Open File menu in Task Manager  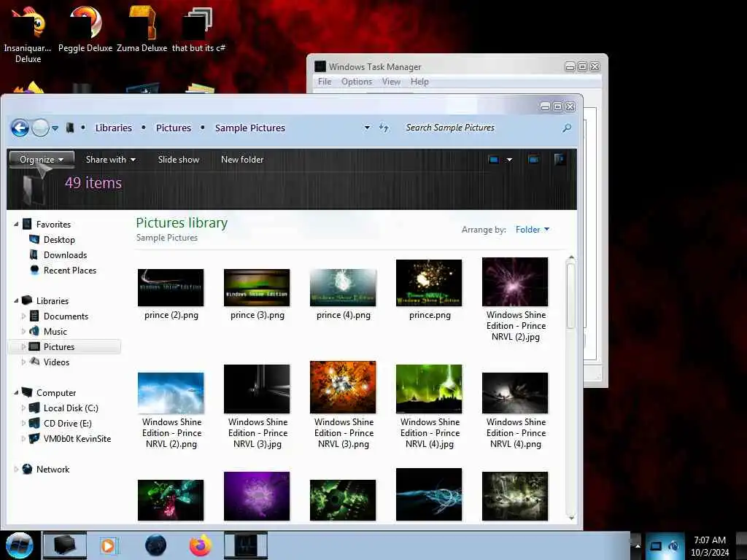pos(325,82)
